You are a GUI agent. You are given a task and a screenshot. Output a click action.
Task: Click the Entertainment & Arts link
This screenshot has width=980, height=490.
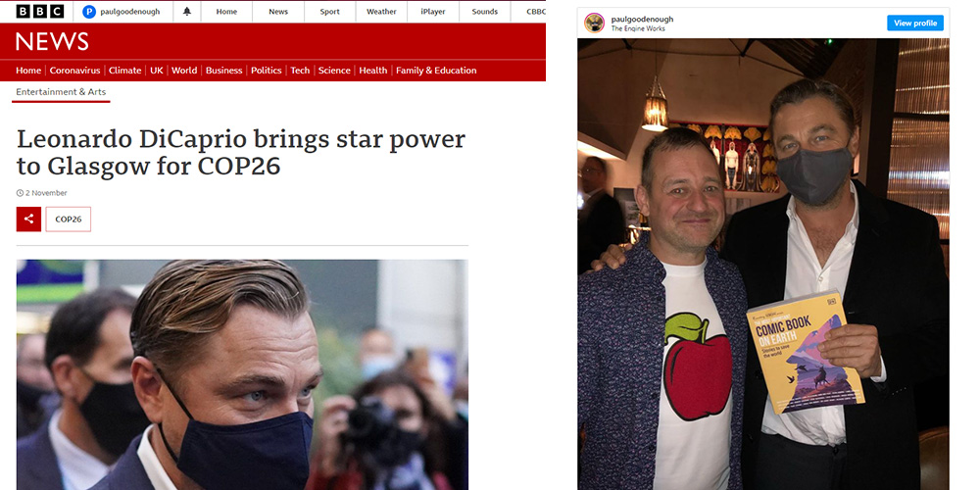click(x=61, y=92)
